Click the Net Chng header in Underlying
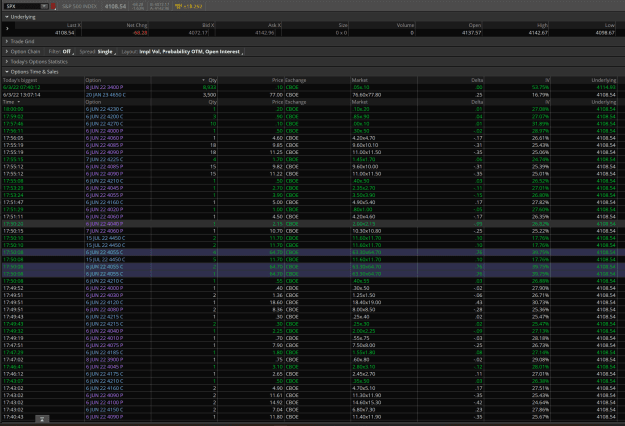The width and height of the screenshot is (625, 426). [x=137, y=25]
